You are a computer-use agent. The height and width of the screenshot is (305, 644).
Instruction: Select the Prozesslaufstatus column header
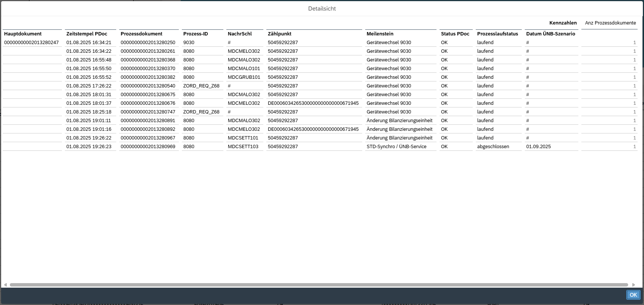coord(498,34)
